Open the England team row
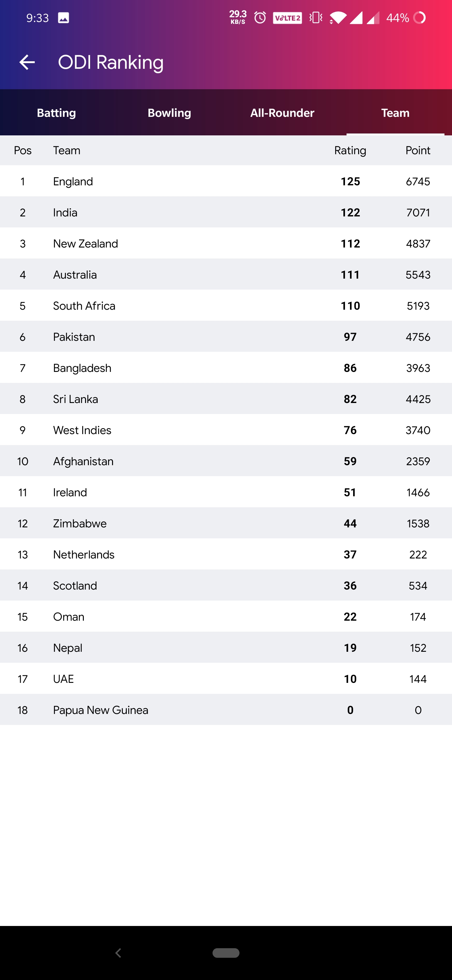452x980 pixels. [x=226, y=182]
